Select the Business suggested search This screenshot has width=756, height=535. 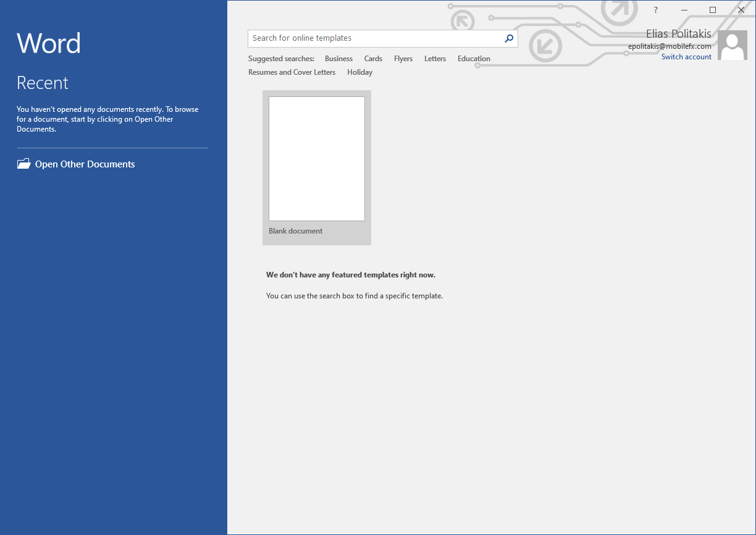tap(338, 59)
